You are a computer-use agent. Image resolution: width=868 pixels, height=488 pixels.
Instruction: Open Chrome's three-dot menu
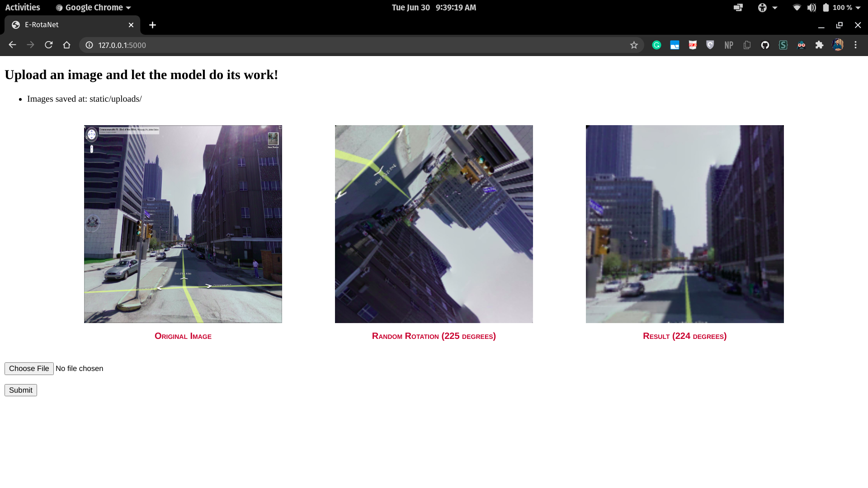click(x=855, y=45)
